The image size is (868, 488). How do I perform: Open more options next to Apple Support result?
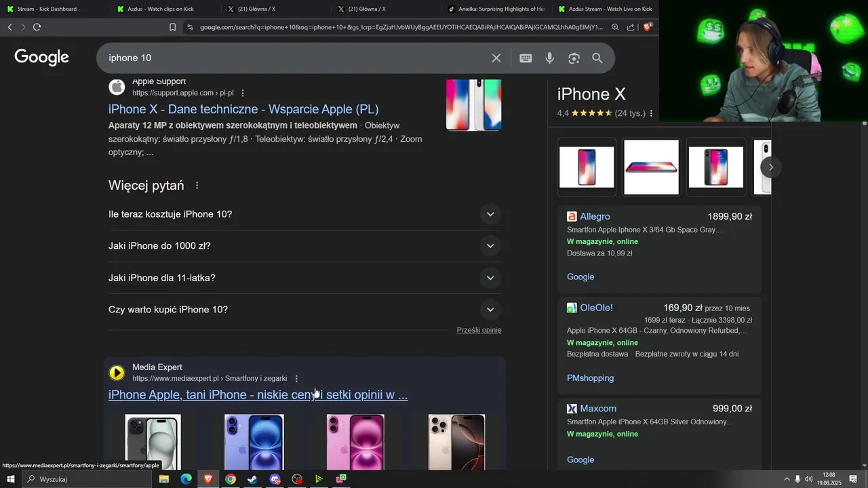pyautogui.click(x=243, y=94)
